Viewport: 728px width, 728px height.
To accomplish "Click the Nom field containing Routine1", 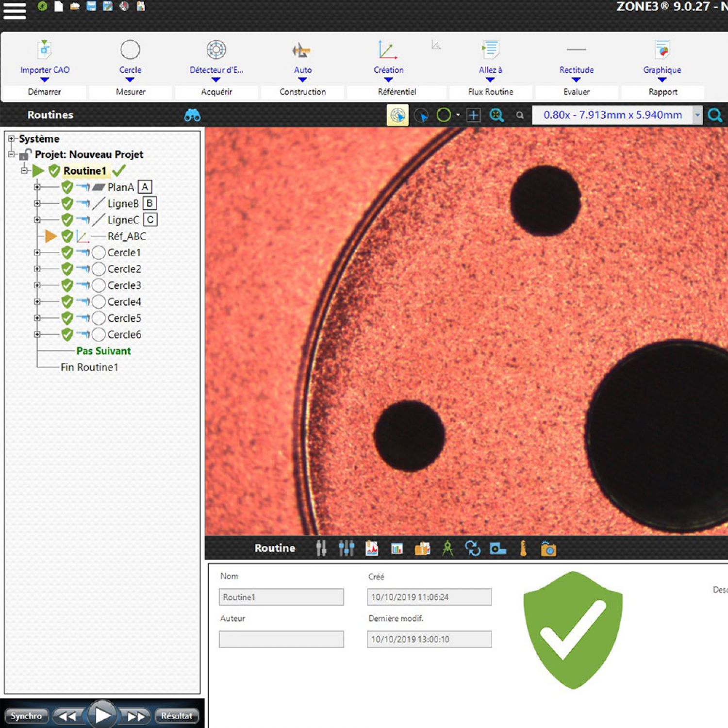I will pyautogui.click(x=281, y=597).
